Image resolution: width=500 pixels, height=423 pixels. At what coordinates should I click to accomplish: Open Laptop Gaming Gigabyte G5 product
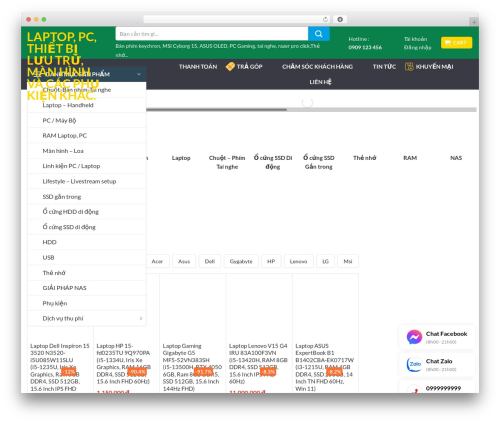pyautogui.click(x=192, y=367)
